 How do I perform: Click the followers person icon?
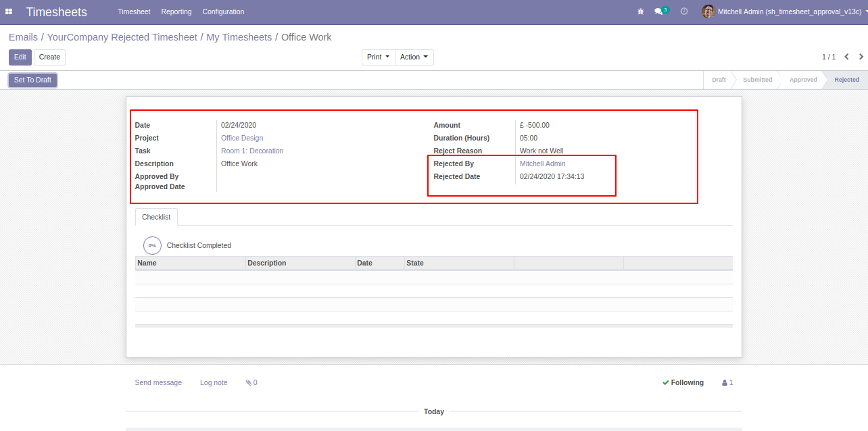click(725, 382)
